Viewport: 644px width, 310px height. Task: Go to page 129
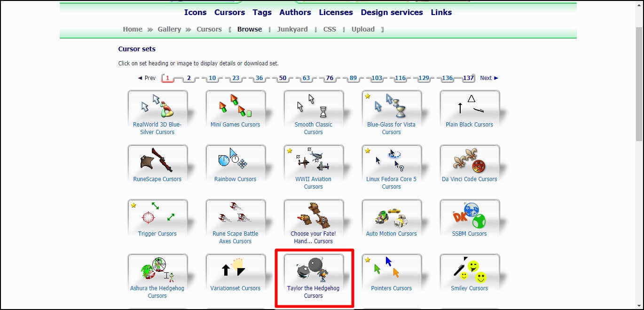pos(424,78)
